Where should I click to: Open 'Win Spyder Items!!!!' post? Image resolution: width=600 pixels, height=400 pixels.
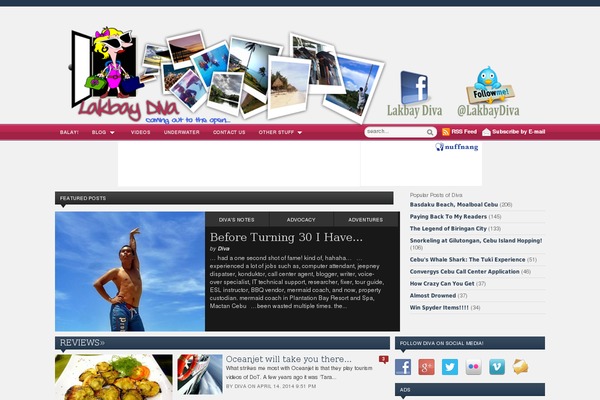[x=439, y=308]
